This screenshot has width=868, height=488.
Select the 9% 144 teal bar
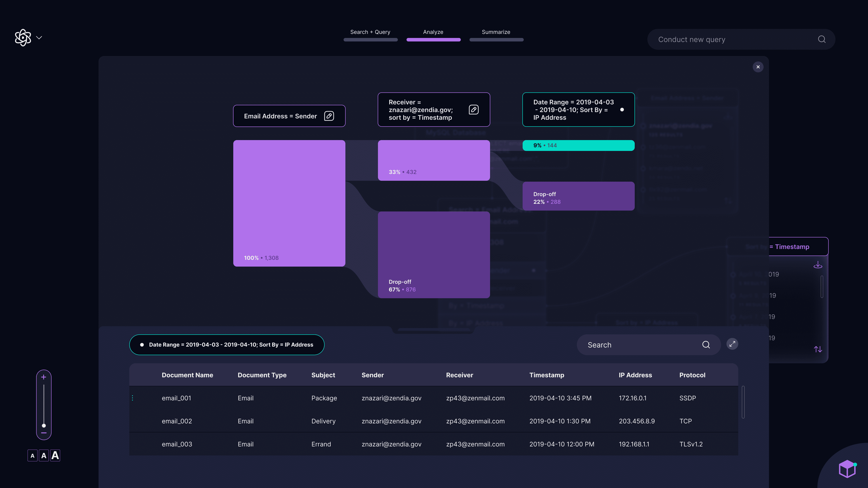[x=578, y=145]
